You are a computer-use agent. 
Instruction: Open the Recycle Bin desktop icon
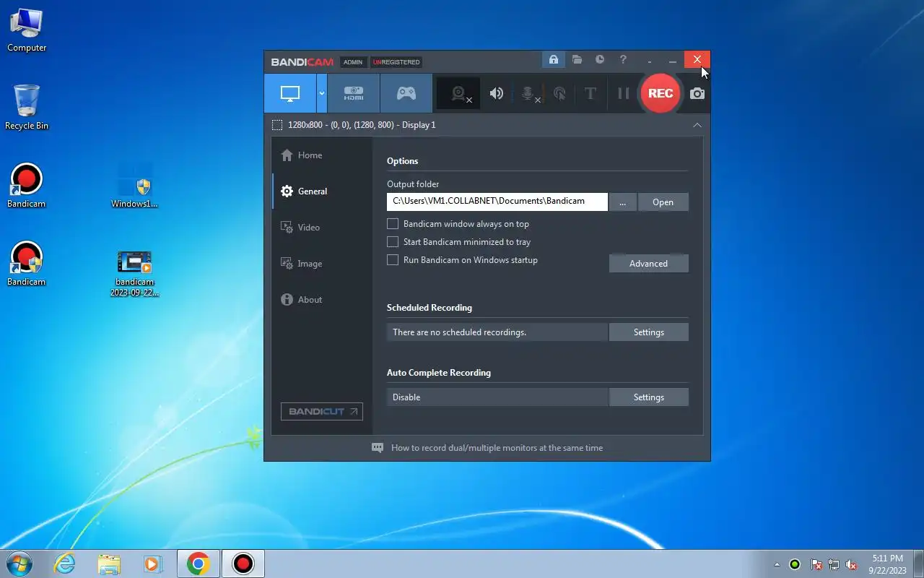[x=27, y=108]
